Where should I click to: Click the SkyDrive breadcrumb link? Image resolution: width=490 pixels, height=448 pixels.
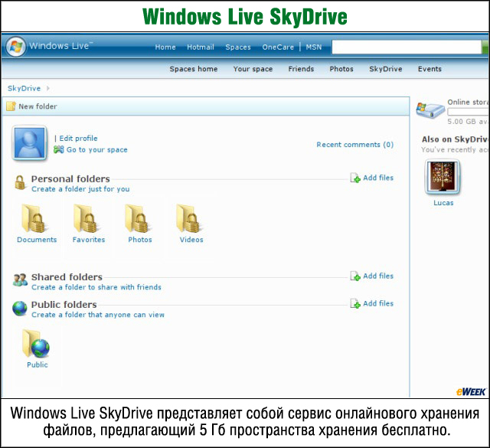pyautogui.click(x=24, y=89)
